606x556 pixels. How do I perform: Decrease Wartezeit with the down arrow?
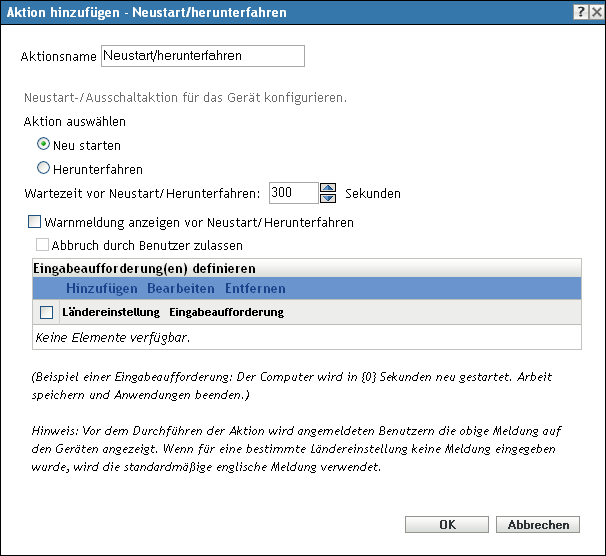[327, 198]
